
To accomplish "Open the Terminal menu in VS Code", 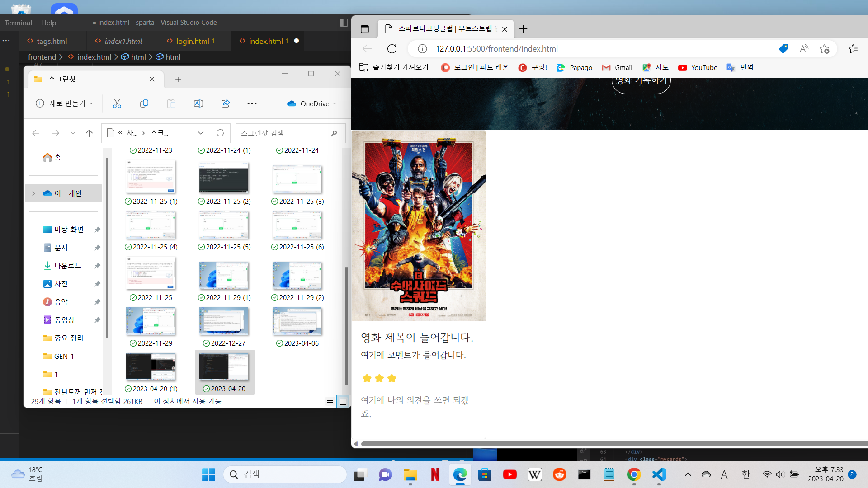I will [19, 23].
